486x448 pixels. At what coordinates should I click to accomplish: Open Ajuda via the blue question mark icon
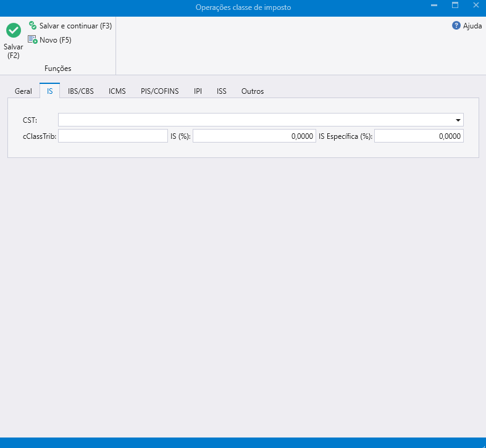(x=456, y=26)
